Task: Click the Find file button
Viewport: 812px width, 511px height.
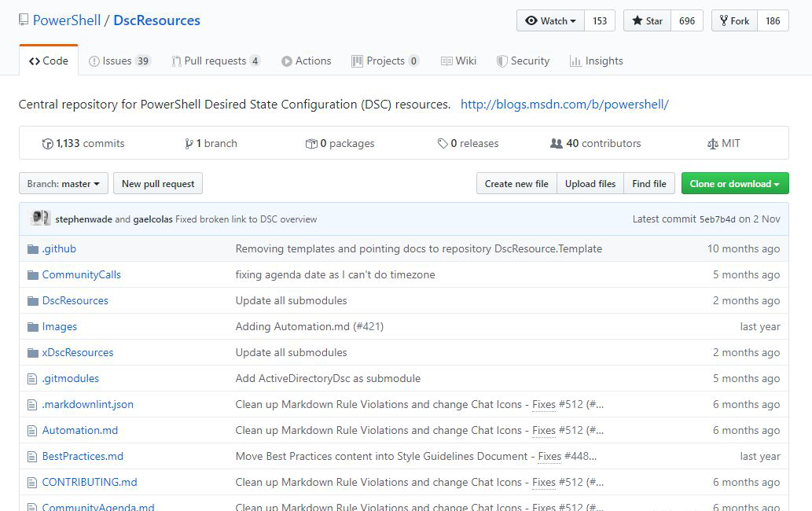Action: [649, 184]
